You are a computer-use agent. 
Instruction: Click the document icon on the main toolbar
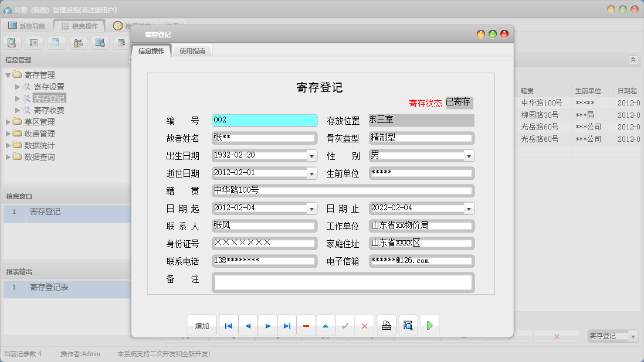click(x=56, y=42)
